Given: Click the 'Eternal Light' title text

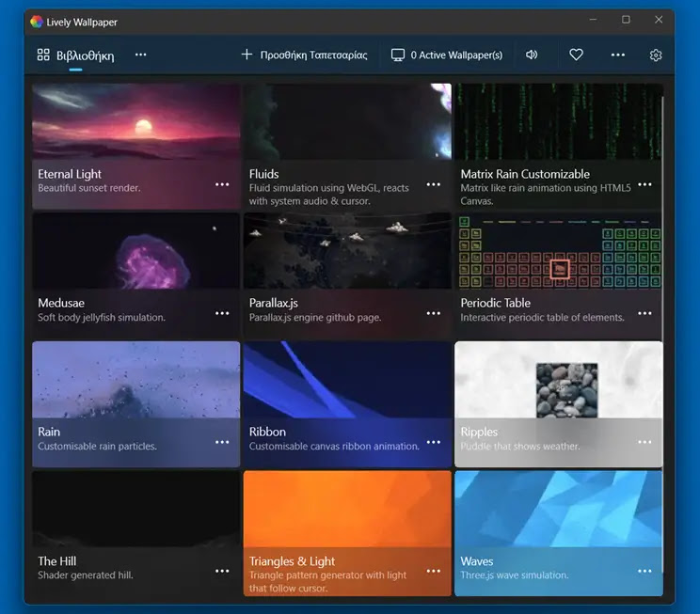Looking at the screenshot, I should pyautogui.click(x=70, y=174).
